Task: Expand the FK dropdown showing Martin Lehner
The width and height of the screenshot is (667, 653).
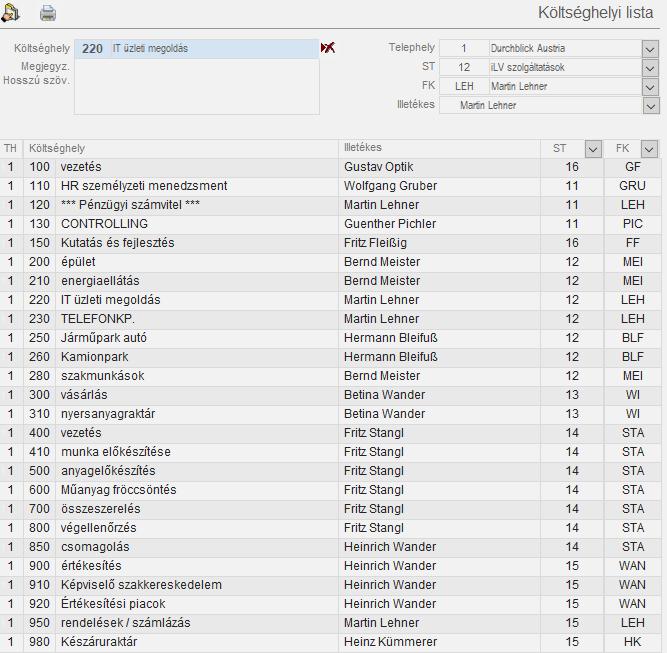Action: point(650,87)
